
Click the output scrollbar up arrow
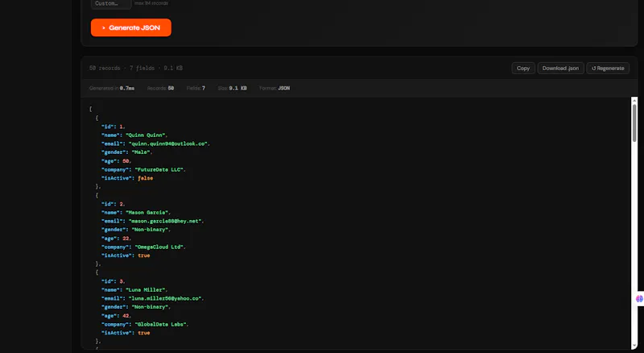pos(634,101)
